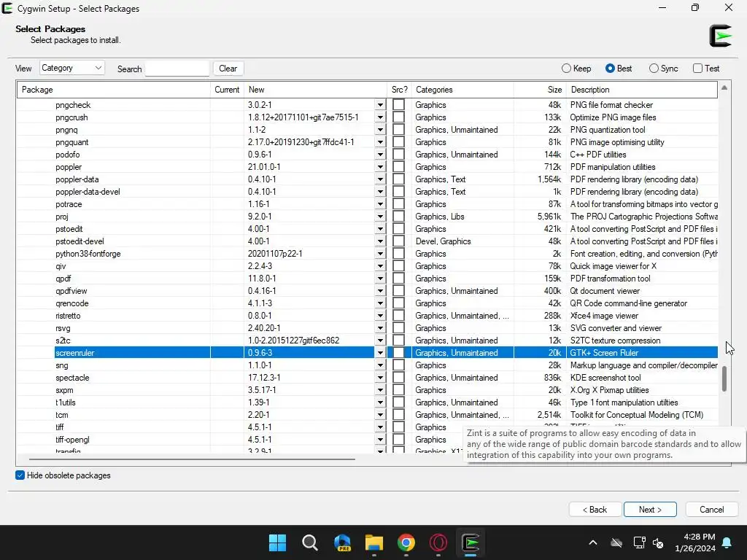This screenshot has height=560, width=747.
Task: Open version dropdown for screenruler
Action: point(380,353)
